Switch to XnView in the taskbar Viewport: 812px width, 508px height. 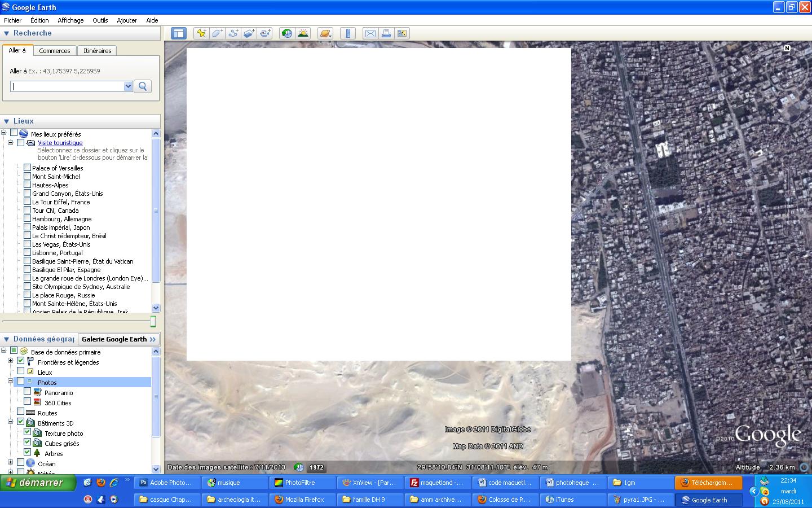[x=370, y=483]
